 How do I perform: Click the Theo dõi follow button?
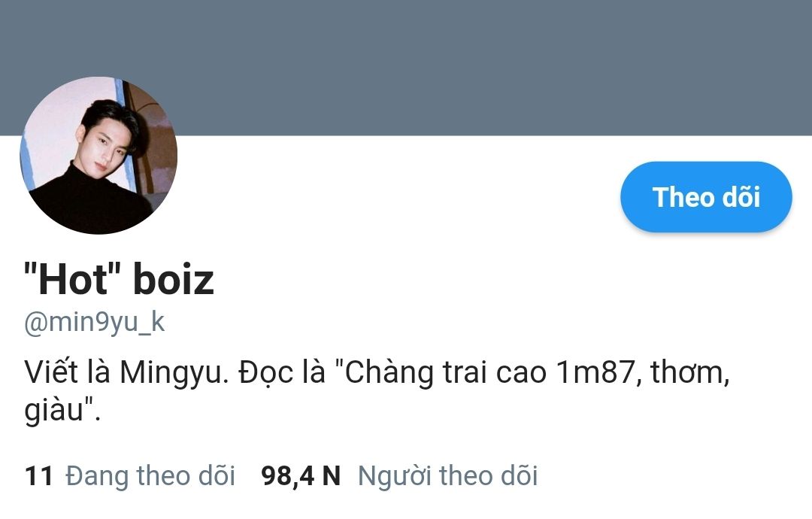(706, 197)
